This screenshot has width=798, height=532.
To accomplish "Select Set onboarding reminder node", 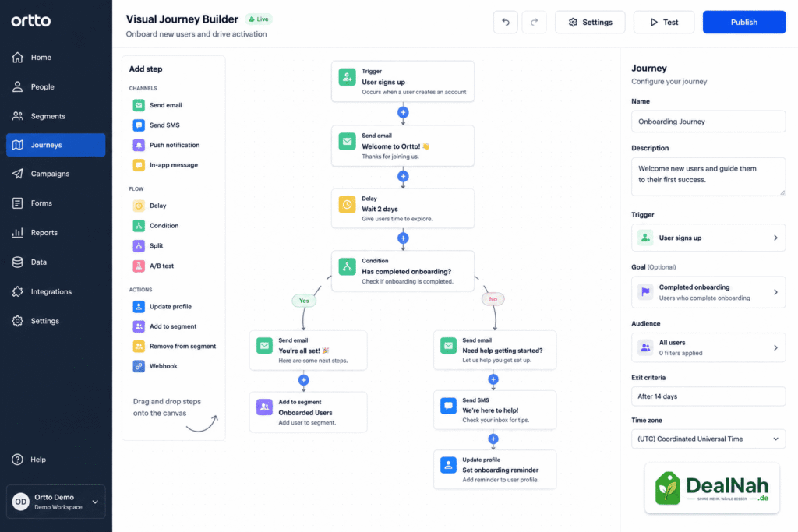I will (495, 470).
